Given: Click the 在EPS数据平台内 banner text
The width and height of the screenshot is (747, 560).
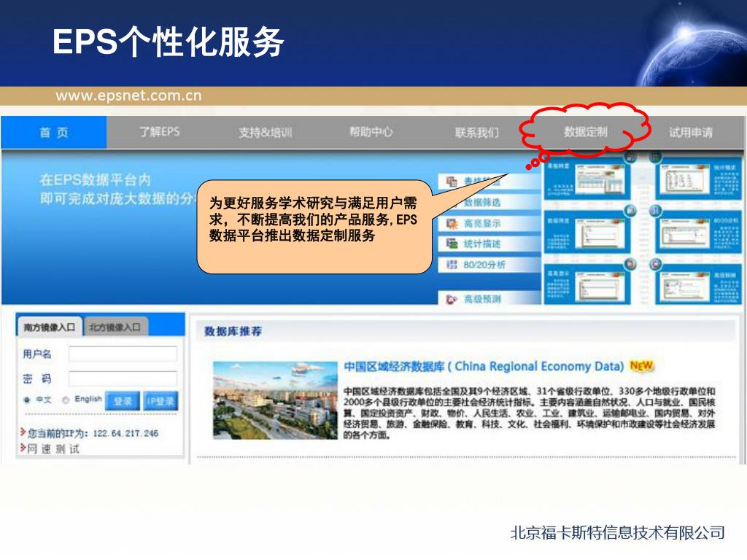Looking at the screenshot, I should point(95,180).
